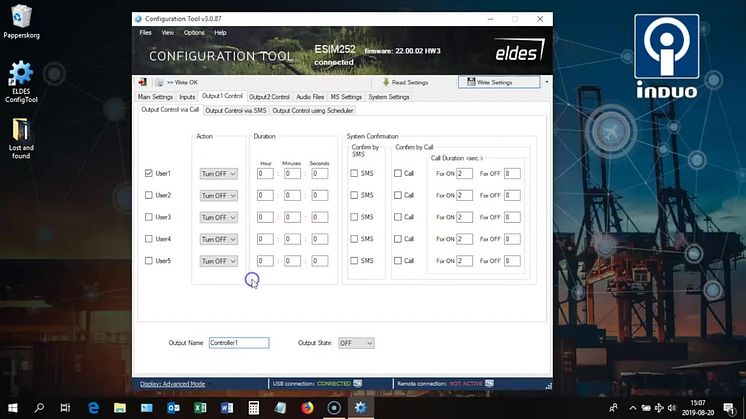This screenshot has width=746, height=419.
Task: Open User3 Turn OFF action dropdown
Action: click(218, 217)
